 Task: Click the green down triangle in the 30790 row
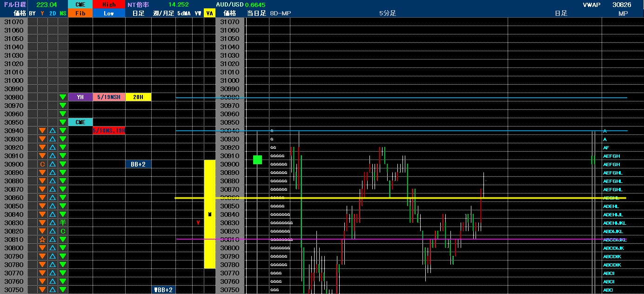[63, 256]
